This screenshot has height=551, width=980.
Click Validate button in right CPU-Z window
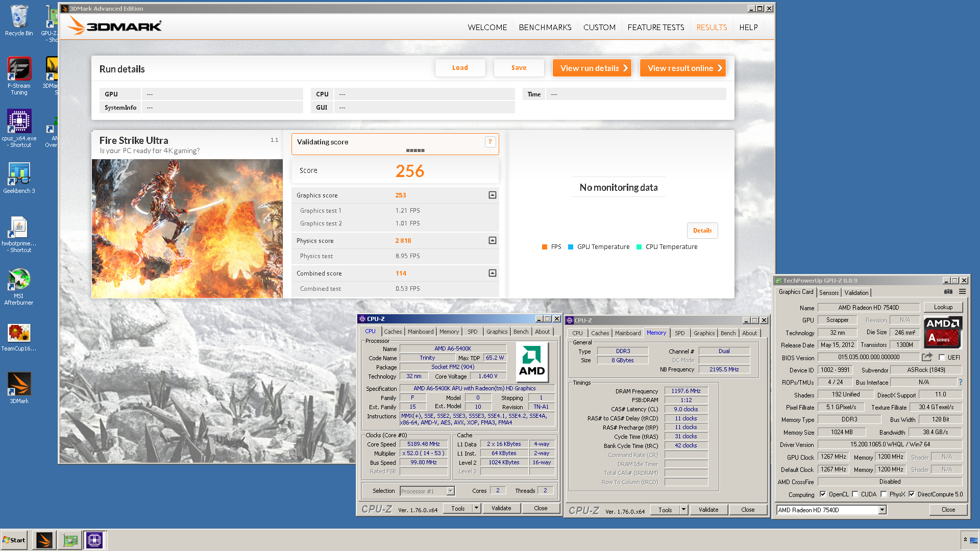[x=708, y=510]
